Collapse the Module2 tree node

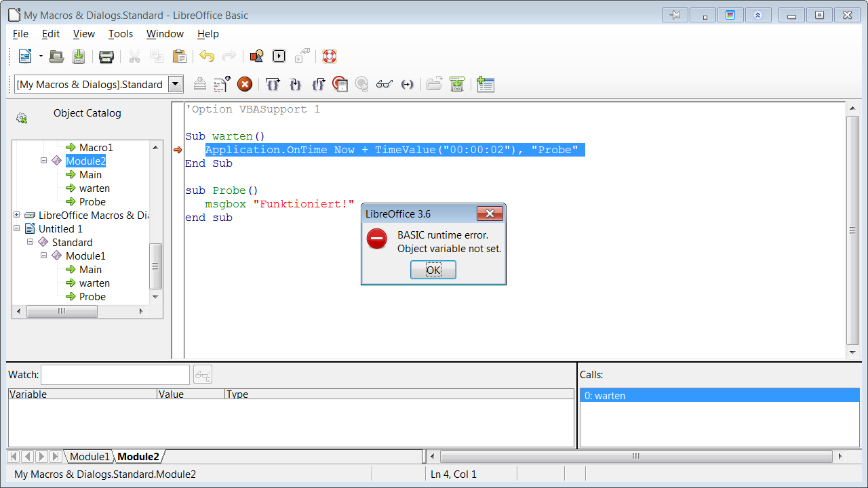click(x=43, y=161)
